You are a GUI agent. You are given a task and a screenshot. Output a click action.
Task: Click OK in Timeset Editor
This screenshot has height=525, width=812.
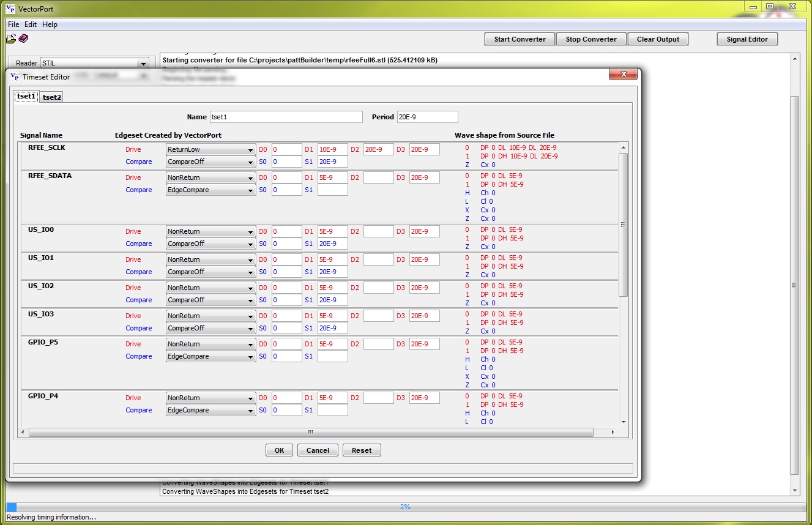[279, 450]
